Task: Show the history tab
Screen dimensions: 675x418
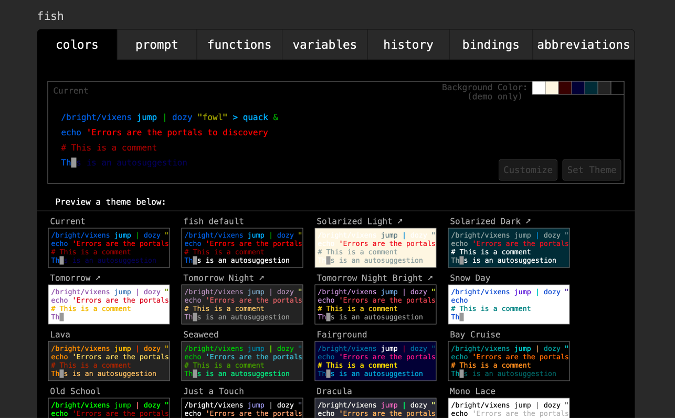Action: [408, 45]
